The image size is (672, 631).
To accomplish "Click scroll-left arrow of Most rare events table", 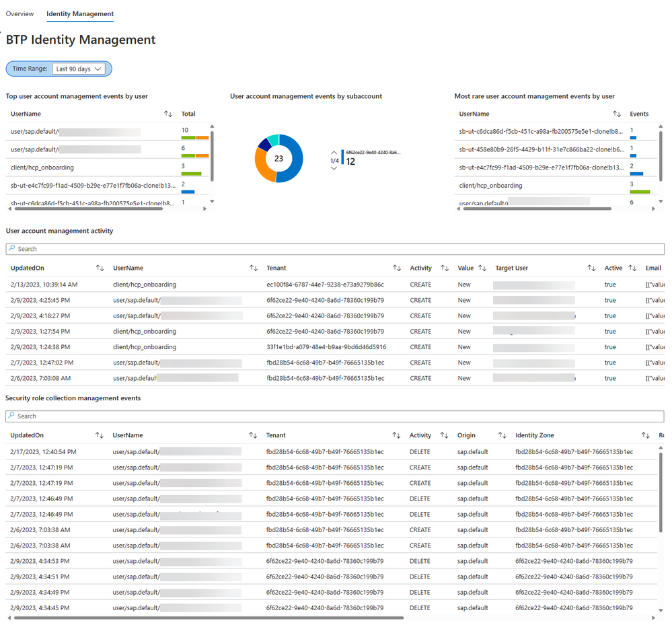I will (459, 209).
